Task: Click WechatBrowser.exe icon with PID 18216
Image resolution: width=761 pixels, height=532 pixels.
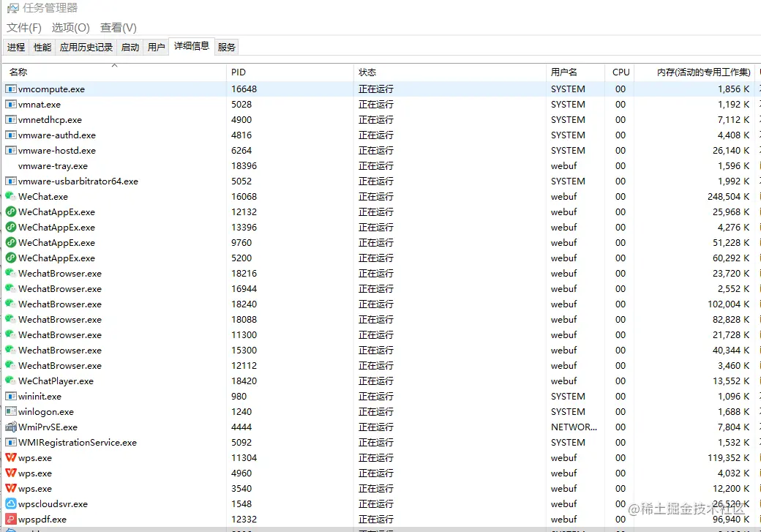Action: 11,273
